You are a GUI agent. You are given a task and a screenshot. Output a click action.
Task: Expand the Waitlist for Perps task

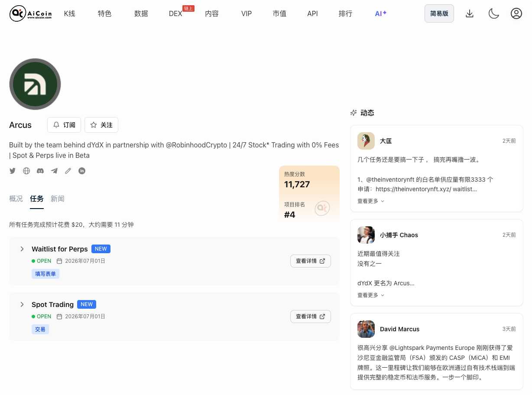[22, 249]
